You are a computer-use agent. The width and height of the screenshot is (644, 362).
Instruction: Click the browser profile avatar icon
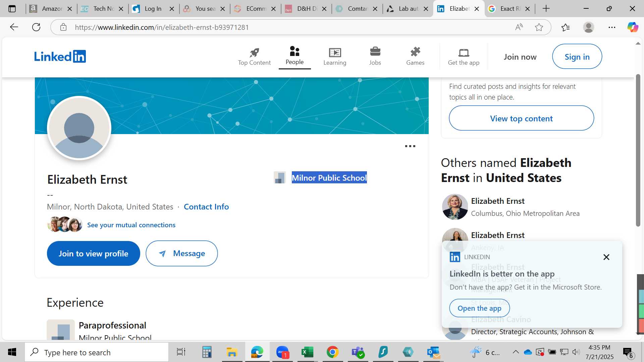(x=589, y=27)
